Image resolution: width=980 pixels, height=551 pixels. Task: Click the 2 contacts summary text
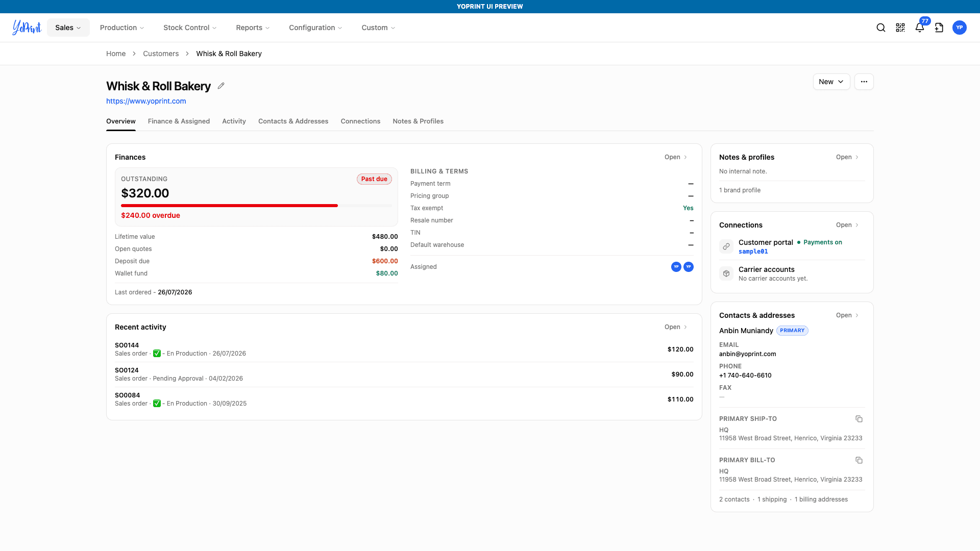point(734,499)
